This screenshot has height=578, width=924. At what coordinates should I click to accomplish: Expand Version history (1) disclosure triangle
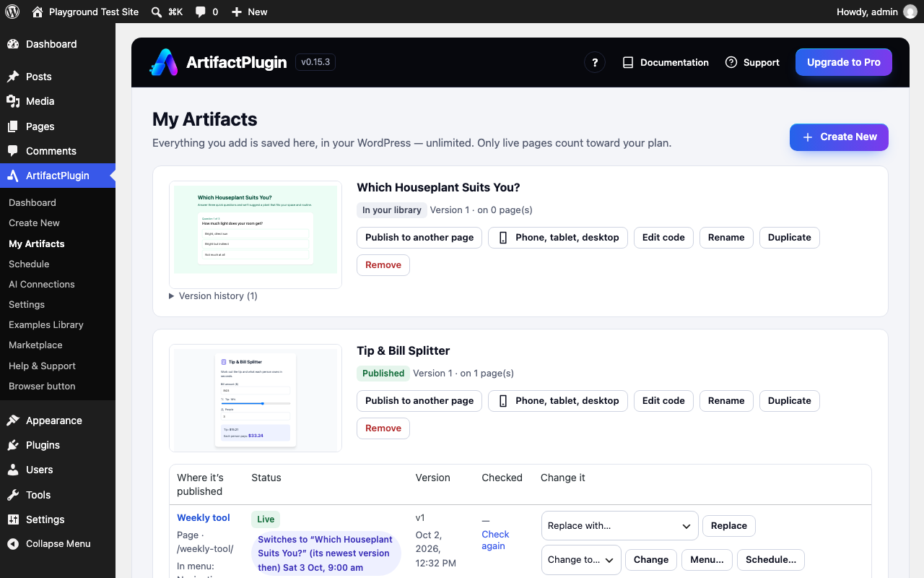(172, 296)
